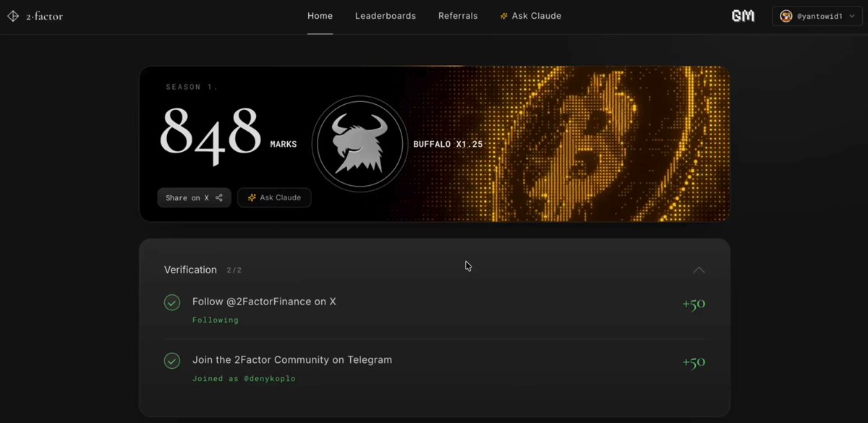Open the Referrals tab
This screenshot has width=868, height=423.
pos(458,16)
